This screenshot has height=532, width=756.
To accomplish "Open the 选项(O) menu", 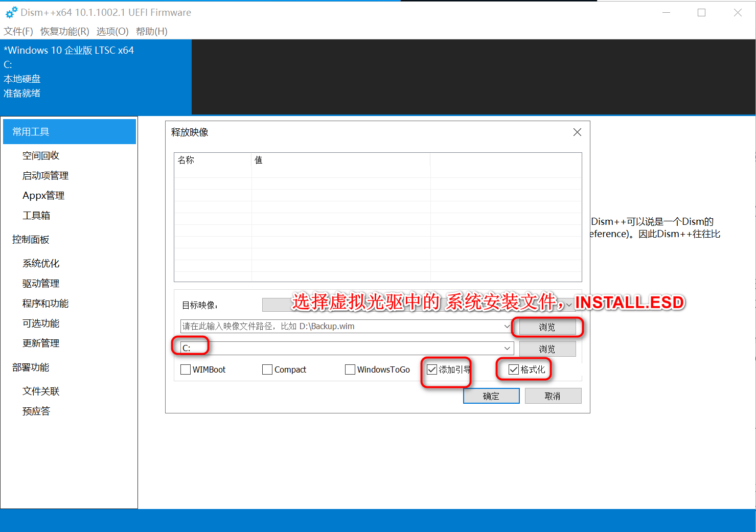I will [x=112, y=32].
